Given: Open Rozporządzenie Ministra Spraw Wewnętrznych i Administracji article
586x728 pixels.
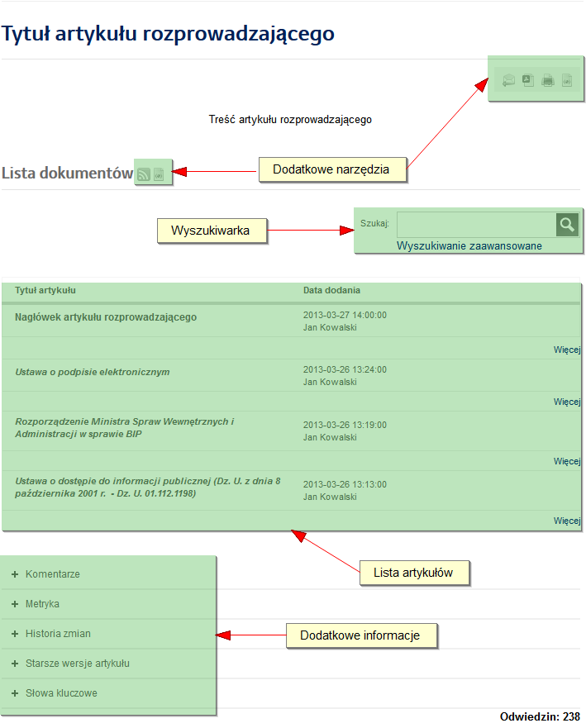Looking at the screenshot, I should (x=125, y=427).
